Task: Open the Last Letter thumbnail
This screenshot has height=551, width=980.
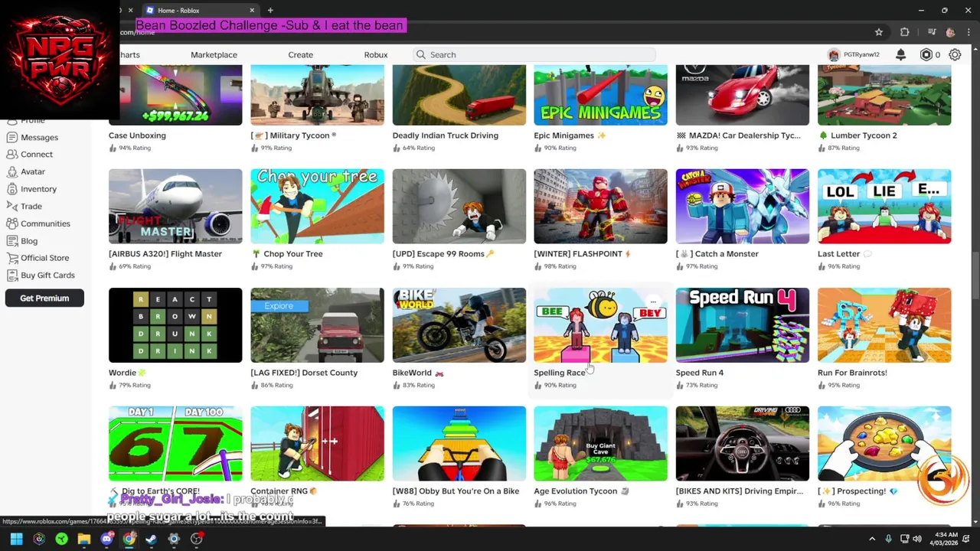Action: (884, 206)
